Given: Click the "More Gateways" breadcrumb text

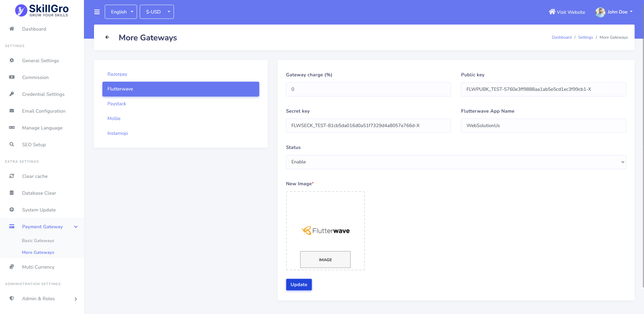Looking at the screenshot, I should tap(613, 37).
